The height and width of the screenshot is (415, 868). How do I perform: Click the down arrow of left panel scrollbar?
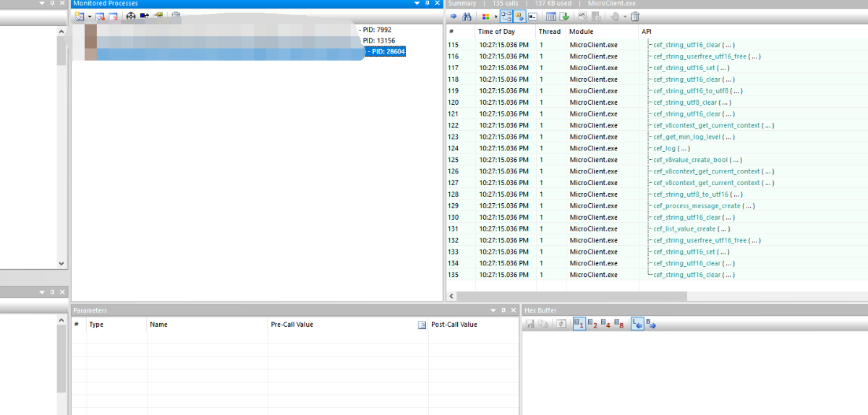click(61, 264)
